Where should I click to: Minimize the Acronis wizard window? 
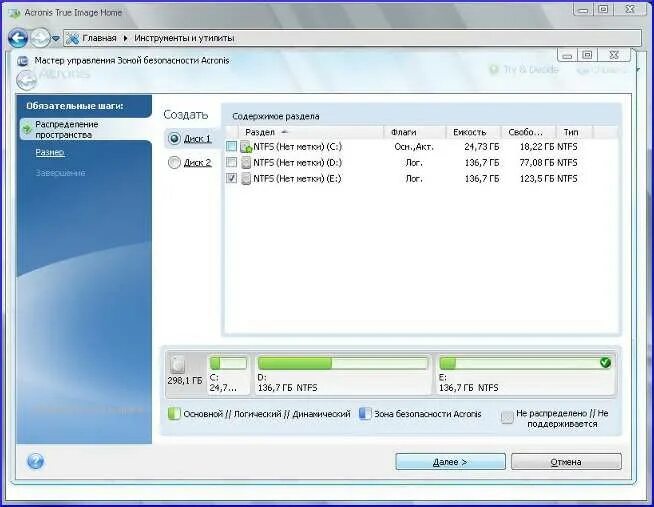[x=567, y=55]
